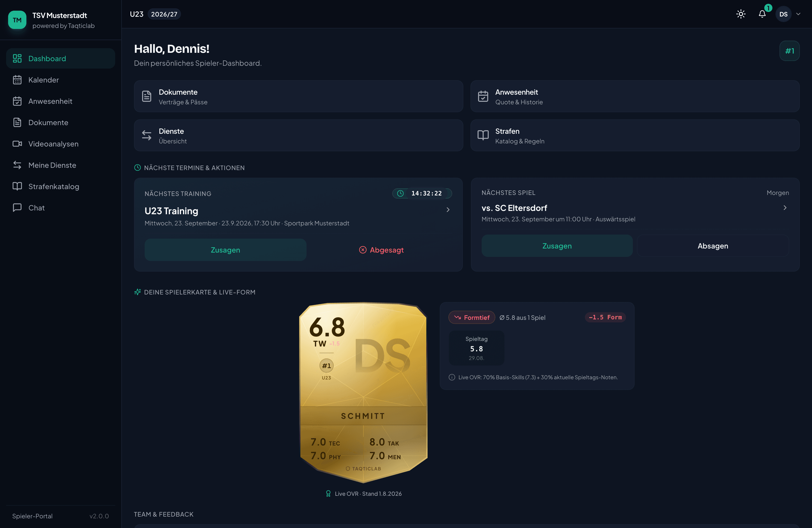This screenshot has height=528, width=812.
Task: Click the U23 team label in header
Action: coord(137,14)
